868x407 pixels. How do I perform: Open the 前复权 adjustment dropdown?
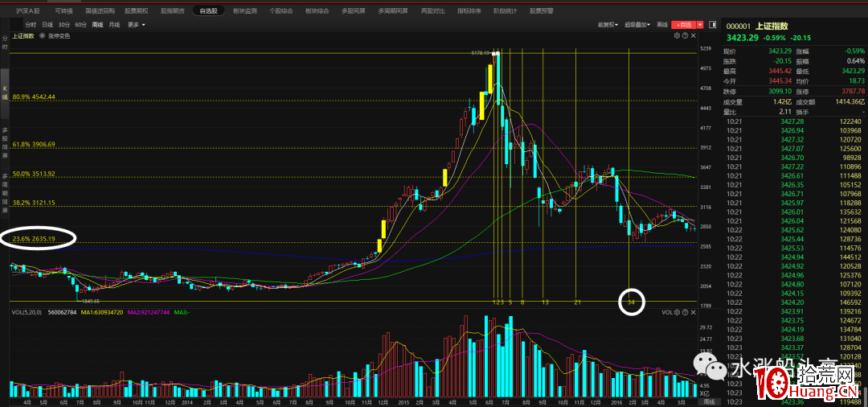(607, 25)
